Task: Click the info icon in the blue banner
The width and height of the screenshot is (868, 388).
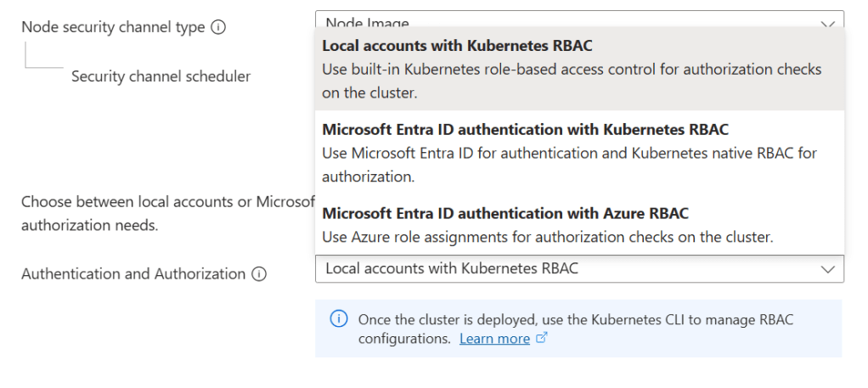Action: point(338,319)
